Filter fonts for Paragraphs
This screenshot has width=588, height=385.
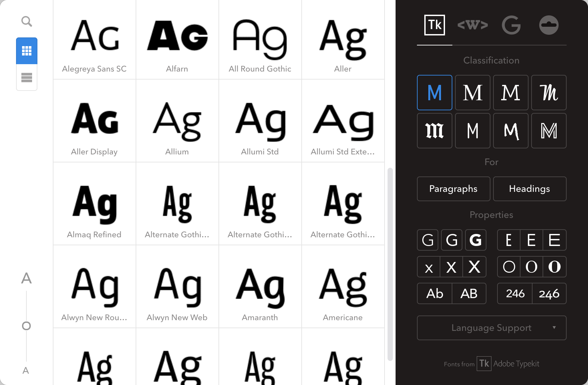click(453, 189)
